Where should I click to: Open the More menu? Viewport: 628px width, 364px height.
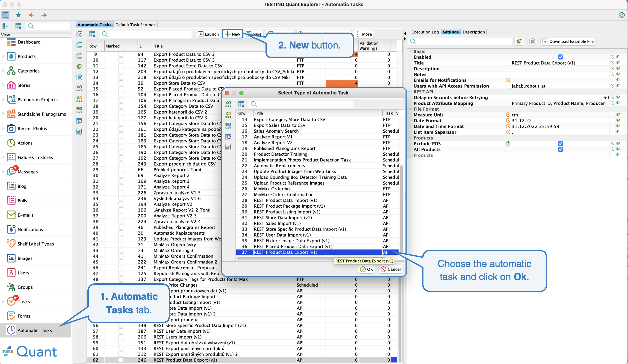(364, 34)
